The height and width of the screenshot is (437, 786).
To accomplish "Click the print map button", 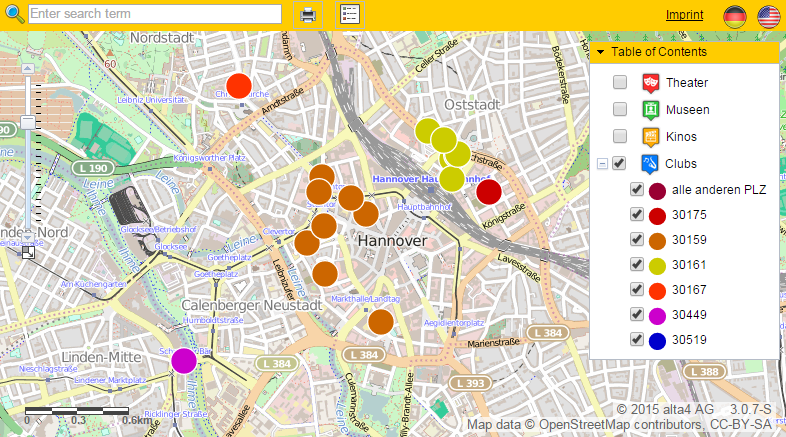I will [x=308, y=15].
